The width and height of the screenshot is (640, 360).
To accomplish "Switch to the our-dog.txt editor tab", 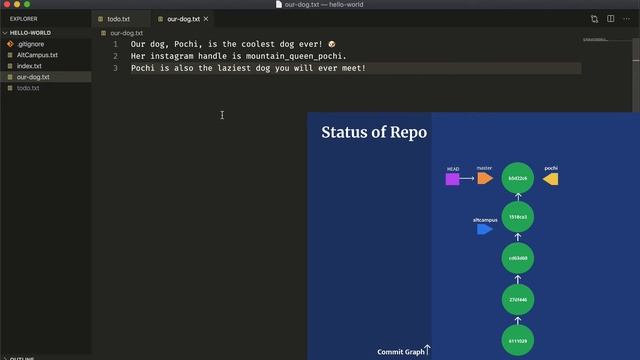I will 183,19.
